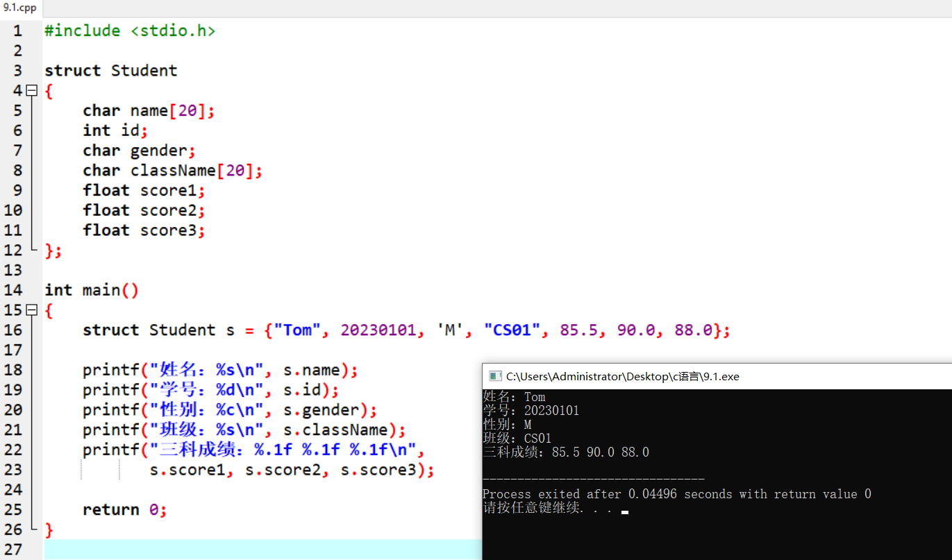This screenshot has width=952, height=560.
Task: Place cursor on char className[20]; line
Action: (173, 170)
